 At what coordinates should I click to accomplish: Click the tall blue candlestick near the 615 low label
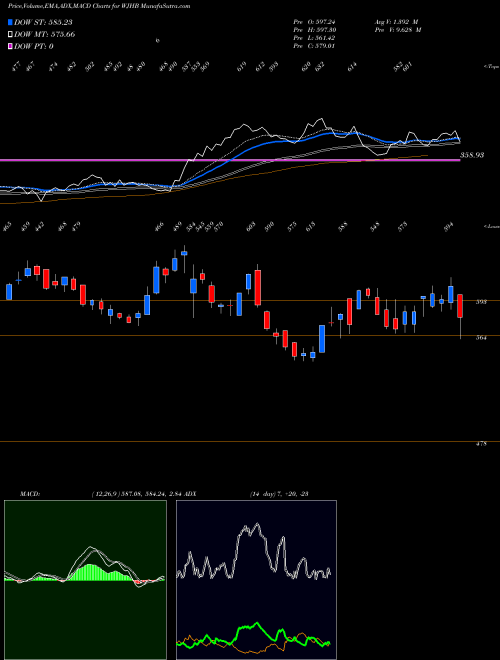tap(322, 338)
